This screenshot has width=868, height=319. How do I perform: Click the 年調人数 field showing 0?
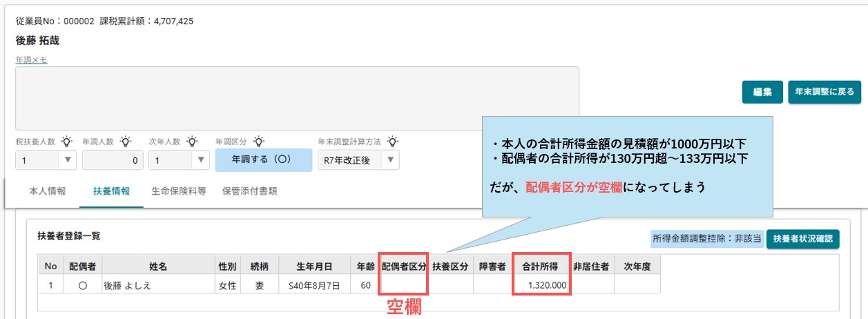pyautogui.click(x=113, y=160)
